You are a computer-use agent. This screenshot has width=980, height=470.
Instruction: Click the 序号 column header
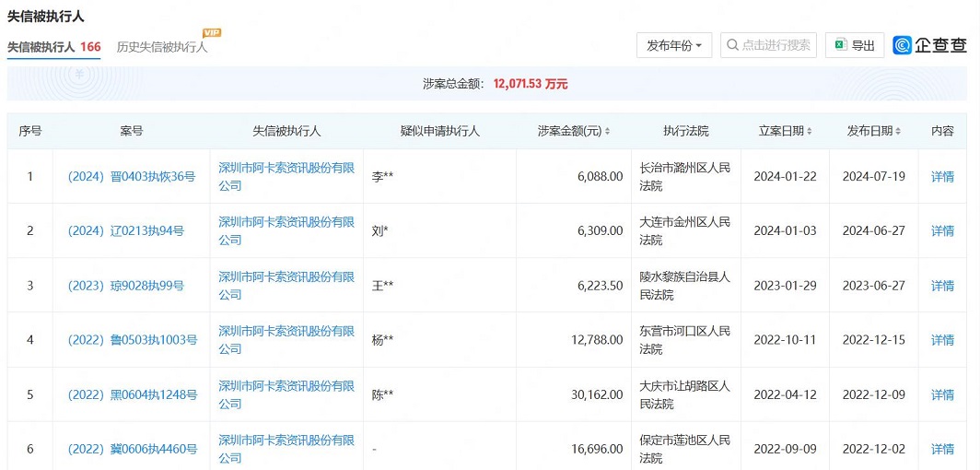click(x=30, y=131)
